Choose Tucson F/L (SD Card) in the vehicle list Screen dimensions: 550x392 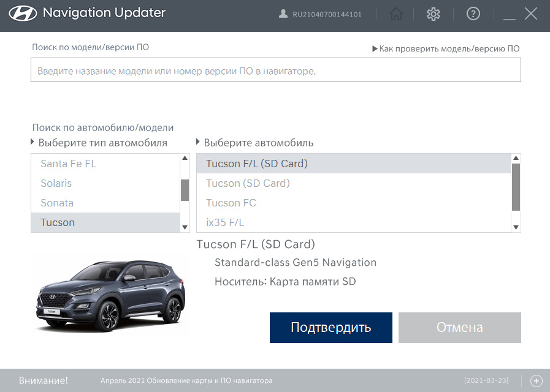point(354,164)
